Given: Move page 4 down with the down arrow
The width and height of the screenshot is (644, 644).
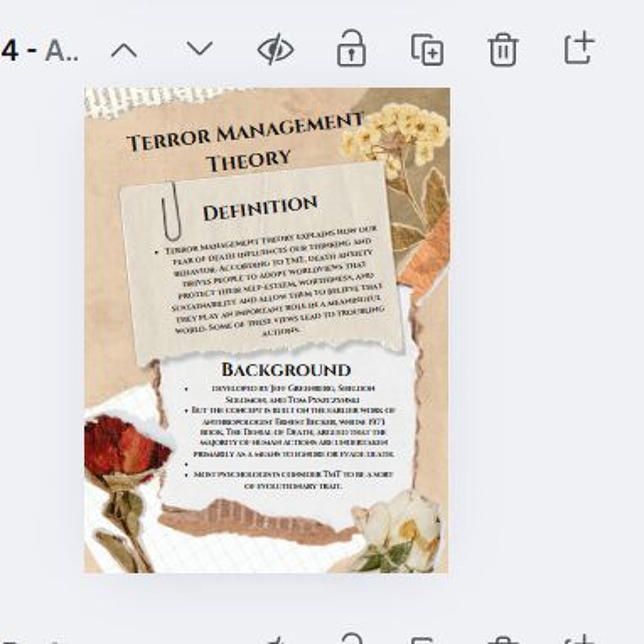Looking at the screenshot, I should 200,49.
